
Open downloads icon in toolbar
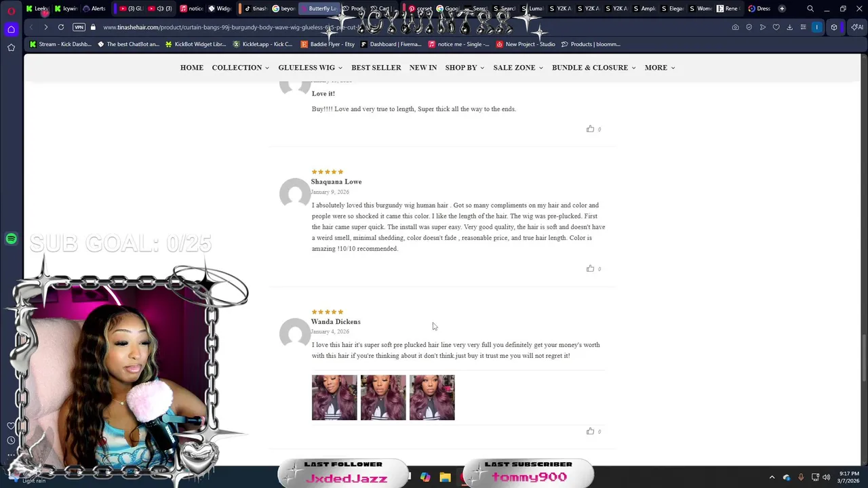tap(789, 27)
